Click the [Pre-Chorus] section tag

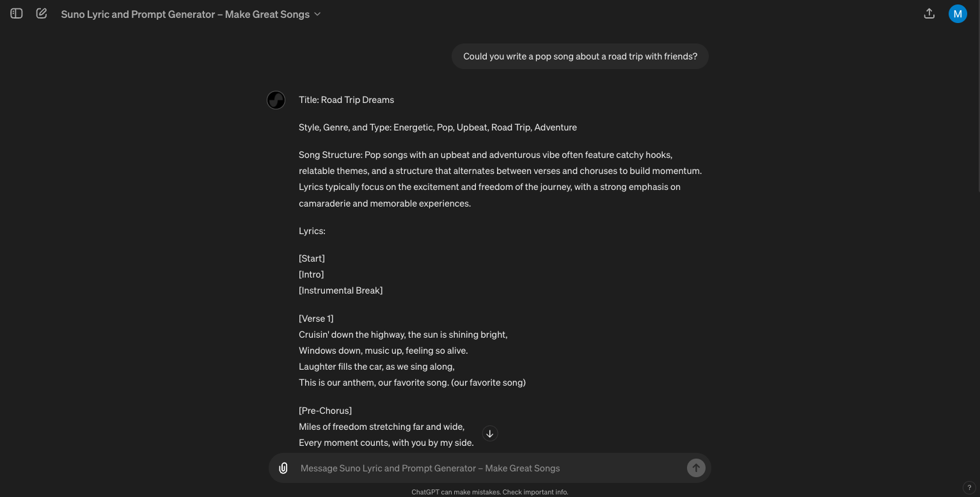(x=325, y=411)
